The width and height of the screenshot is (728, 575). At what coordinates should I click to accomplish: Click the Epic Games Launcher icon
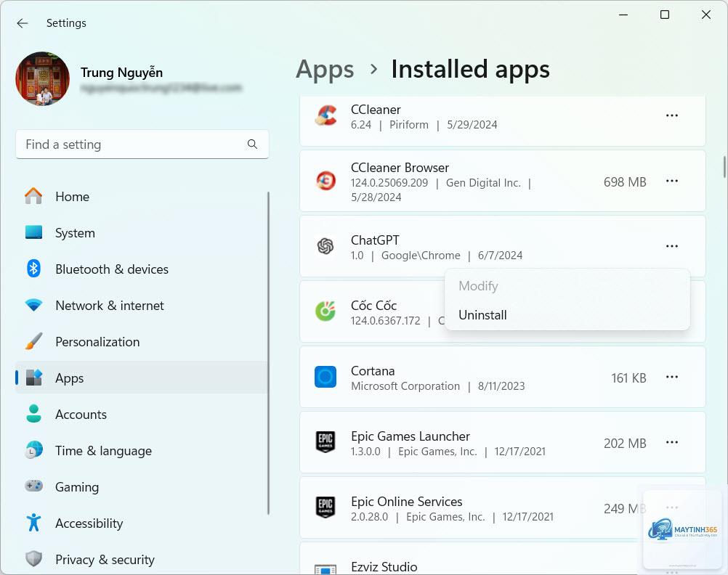coord(325,442)
